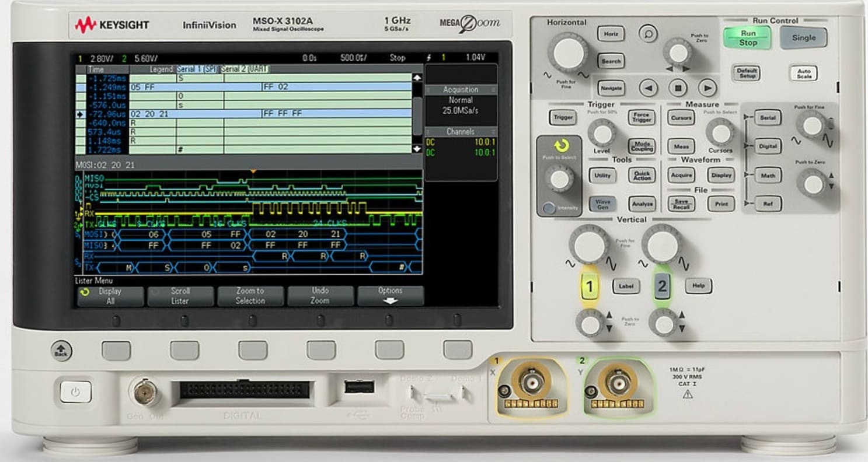Open the Mode Coupling trigger menu
Screen dimensions: 868x462
coord(640,145)
